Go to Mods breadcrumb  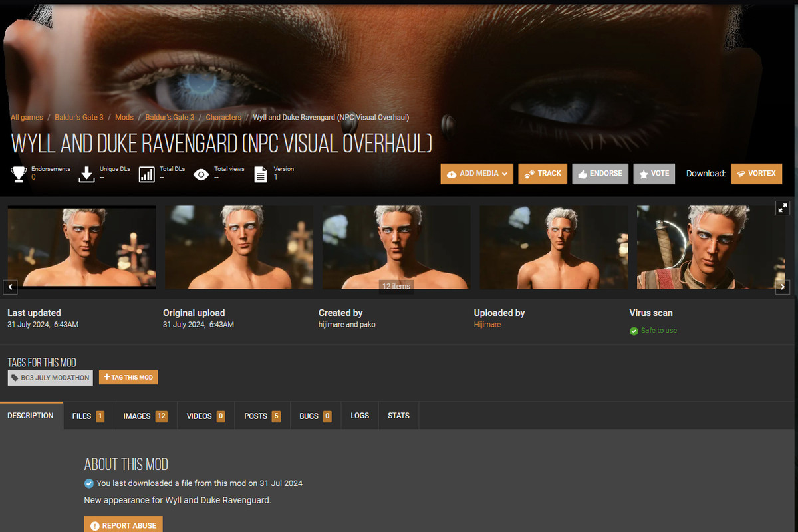pyautogui.click(x=124, y=118)
